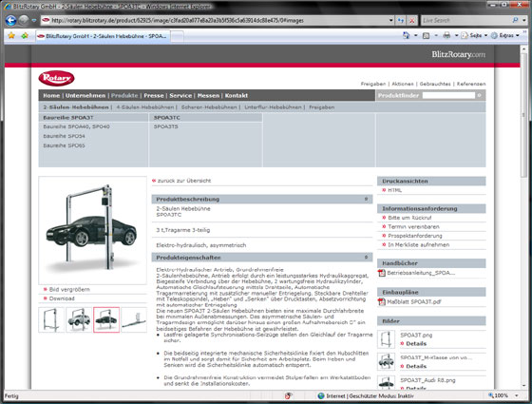The image size is (532, 404).
Task: Collapse the Produkteigenschaften section
Action: [x=366, y=258]
